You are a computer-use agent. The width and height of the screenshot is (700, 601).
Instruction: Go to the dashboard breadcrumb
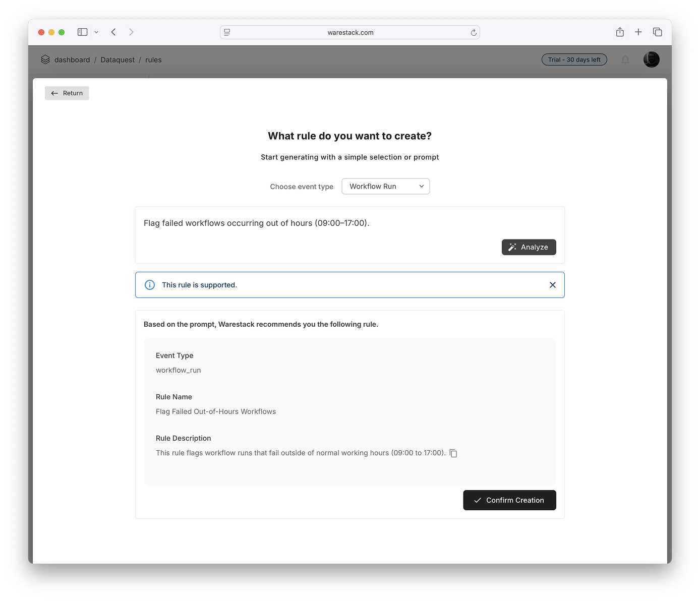click(72, 60)
